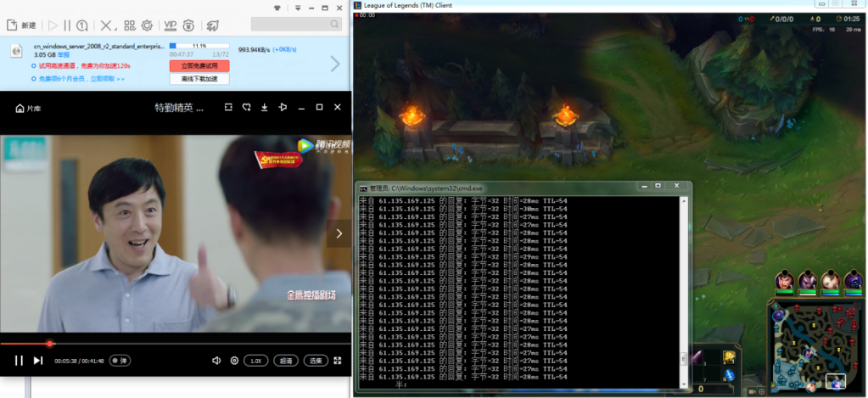Click the 新建 new task button in downloader
This screenshot has width=868, height=398.
21,25
